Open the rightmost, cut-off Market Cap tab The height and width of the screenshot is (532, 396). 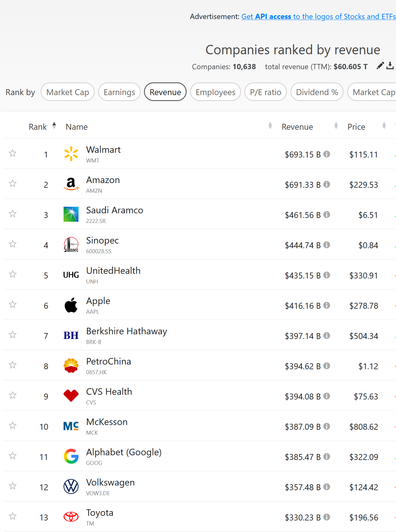tap(372, 92)
